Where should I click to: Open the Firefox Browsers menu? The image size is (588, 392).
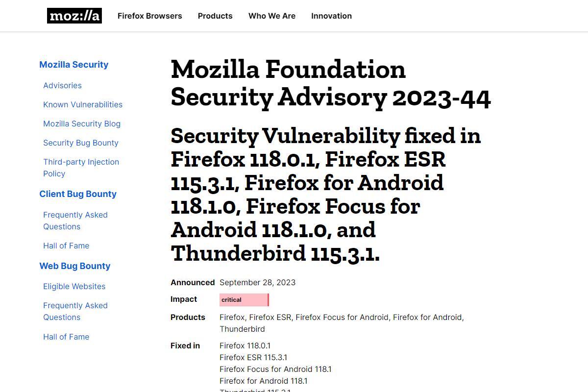point(149,16)
